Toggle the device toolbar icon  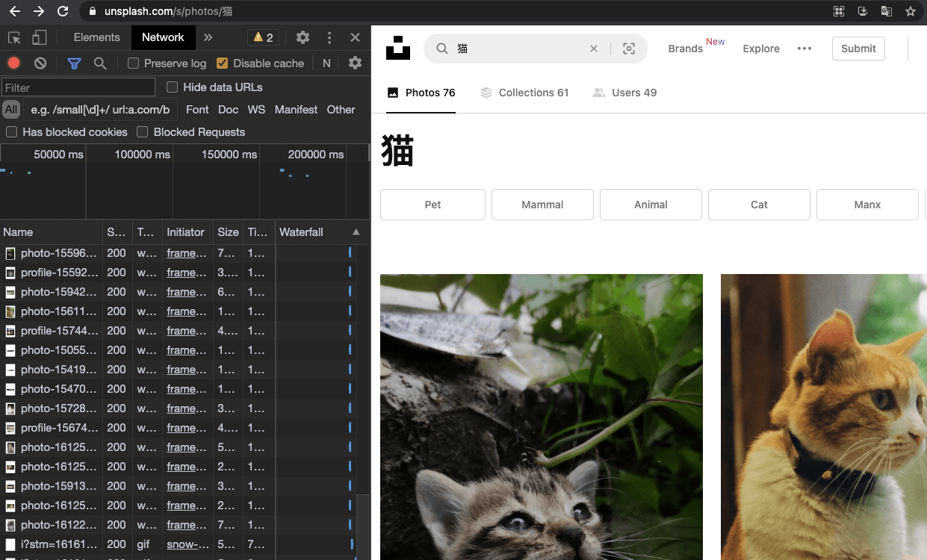click(x=39, y=37)
